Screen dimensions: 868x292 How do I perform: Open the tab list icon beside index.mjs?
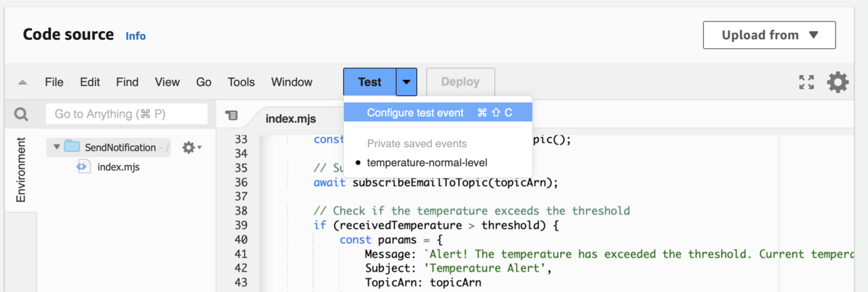click(x=232, y=116)
